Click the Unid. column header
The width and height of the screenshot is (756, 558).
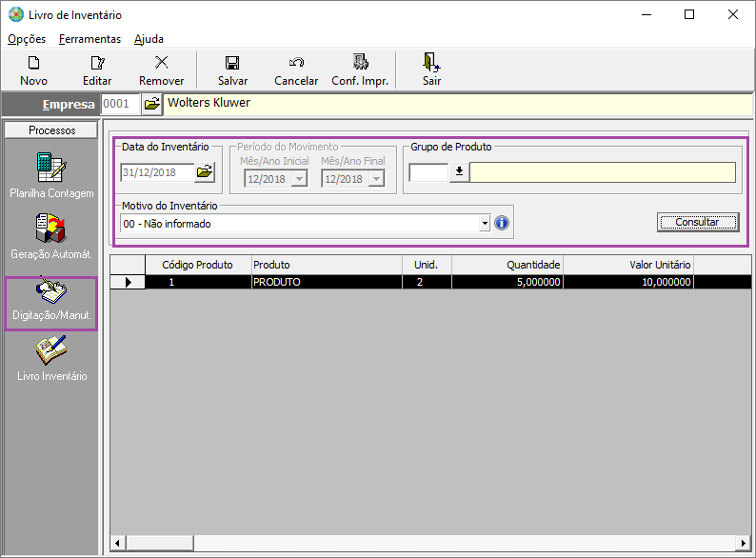pyautogui.click(x=427, y=265)
